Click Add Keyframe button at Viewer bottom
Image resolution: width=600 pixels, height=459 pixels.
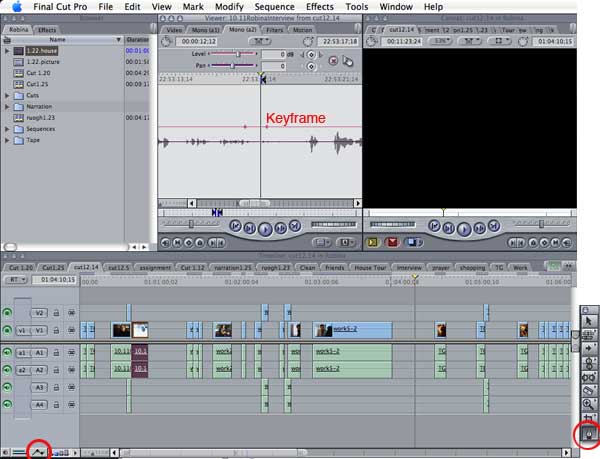pyautogui.click(x=189, y=243)
